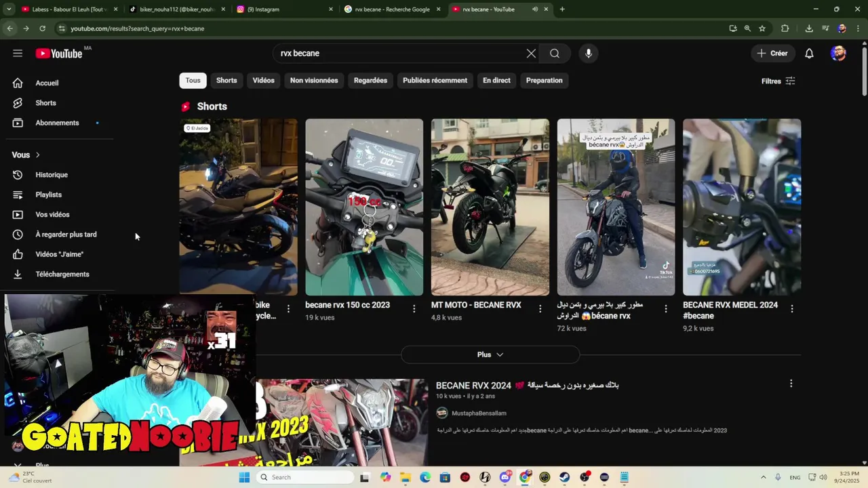Click the YouTube logo
This screenshot has width=868, height=488.
point(59,54)
